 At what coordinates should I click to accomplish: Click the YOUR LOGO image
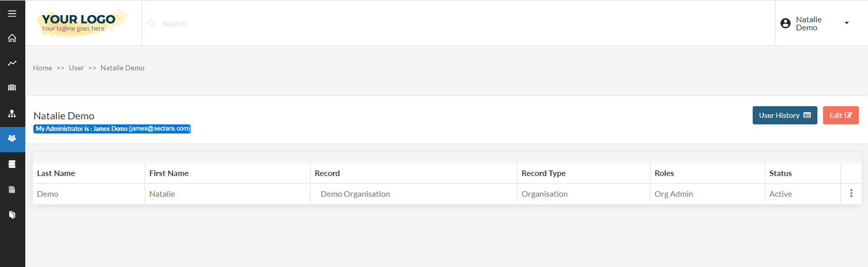click(81, 23)
